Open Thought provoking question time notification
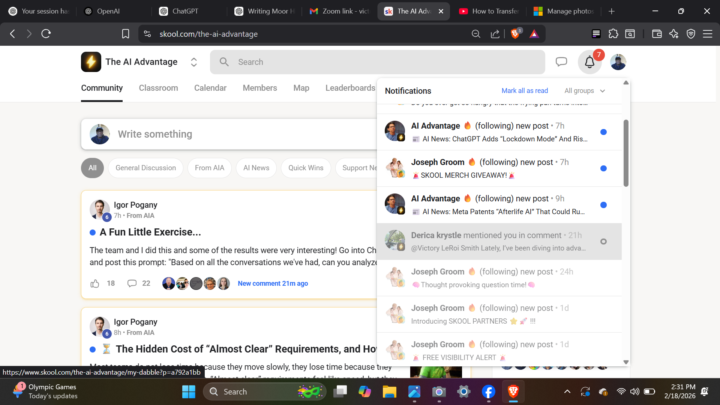The width and height of the screenshot is (720, 405). pyautogui.click(x=499, y=278)
